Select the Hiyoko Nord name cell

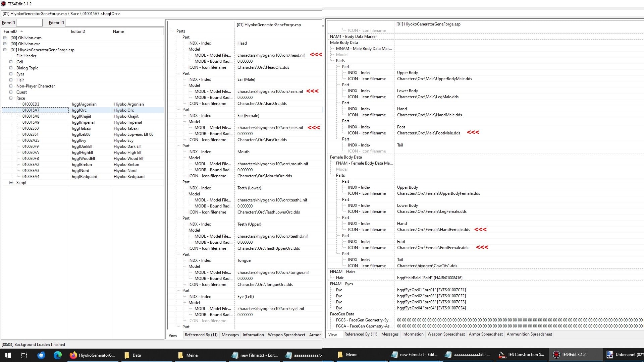[x=125, y=171]
